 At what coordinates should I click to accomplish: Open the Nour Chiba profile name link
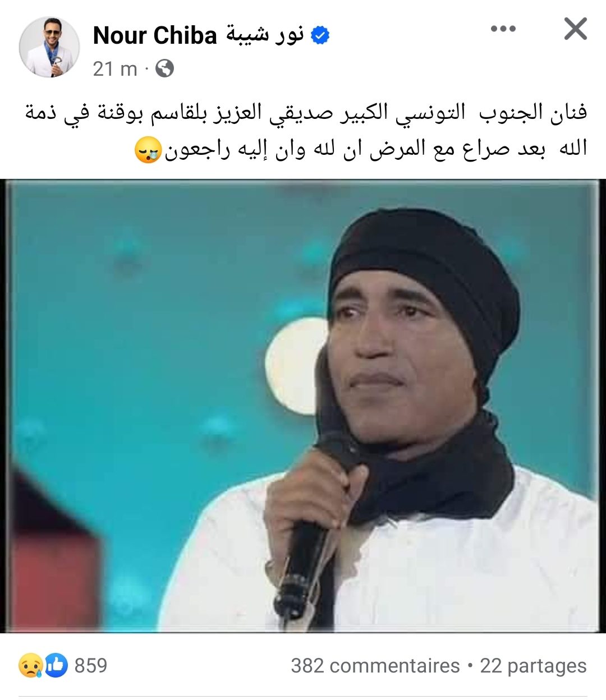pyautogui.click(x=155, y=36)
